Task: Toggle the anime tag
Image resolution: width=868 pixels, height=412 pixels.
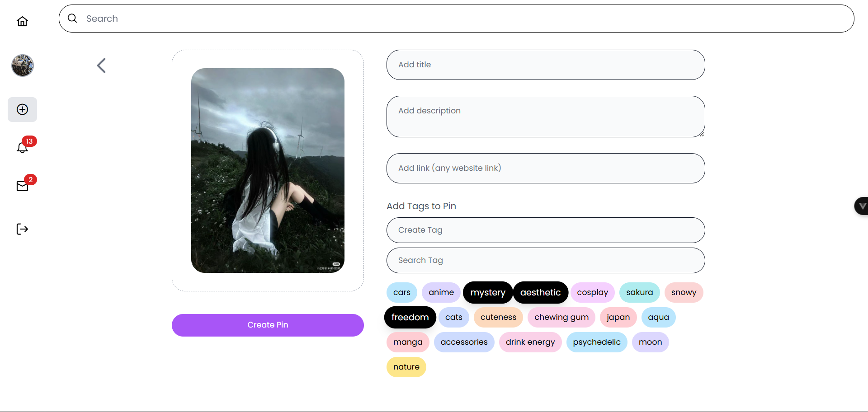Action: (441, 292)
